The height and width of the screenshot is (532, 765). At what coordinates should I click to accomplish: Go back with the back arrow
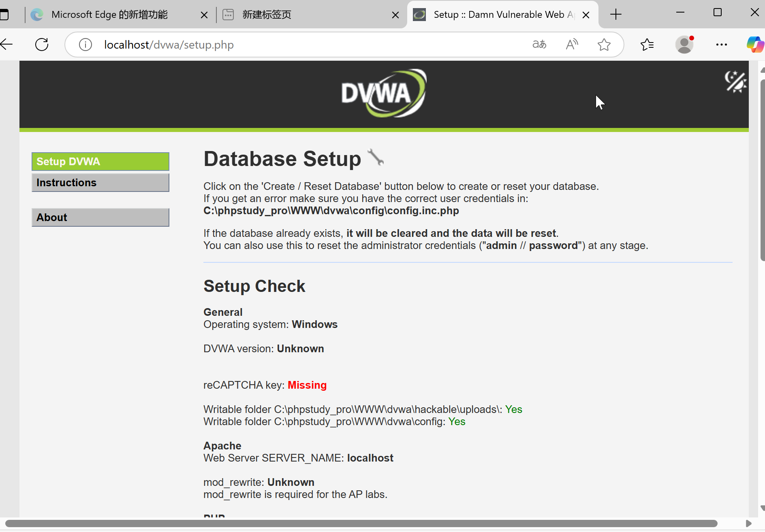point(6,45)
